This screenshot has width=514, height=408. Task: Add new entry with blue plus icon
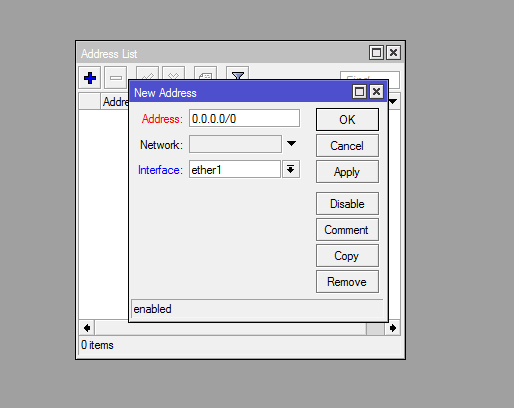(x=90, y=78)
